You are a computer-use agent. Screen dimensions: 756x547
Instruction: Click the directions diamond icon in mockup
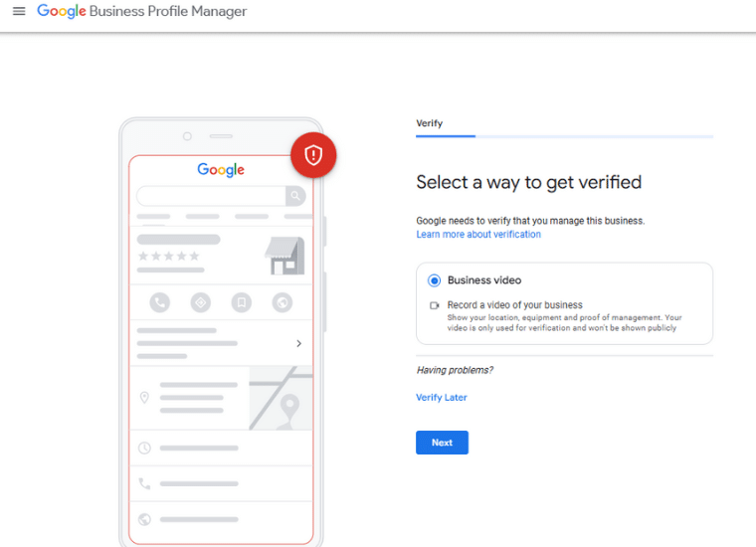tap(201, 302)
